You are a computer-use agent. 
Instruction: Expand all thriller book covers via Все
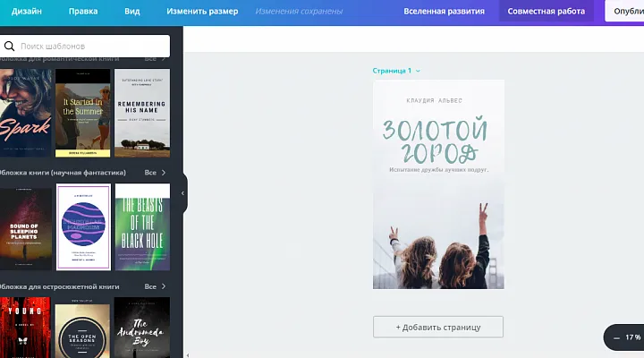pyautogui.click(x=155, y=286)
